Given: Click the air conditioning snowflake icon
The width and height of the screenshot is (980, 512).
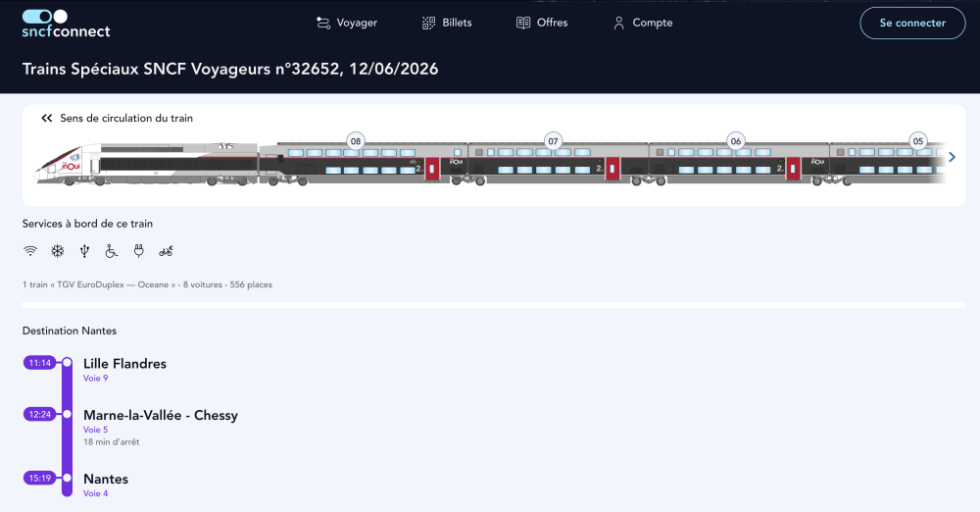Looking at the screenshot, I should click(58, 251).
